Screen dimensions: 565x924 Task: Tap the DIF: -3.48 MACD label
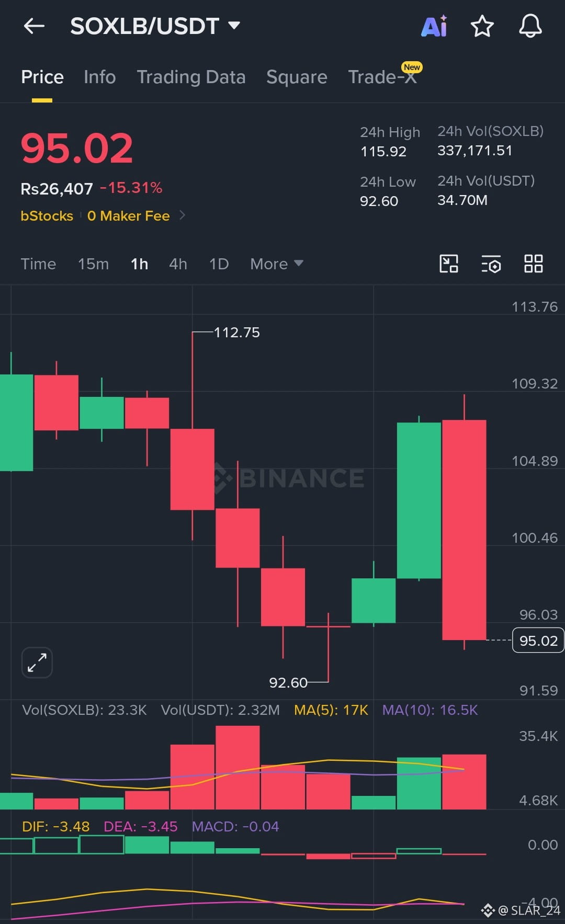coord(56,827)
